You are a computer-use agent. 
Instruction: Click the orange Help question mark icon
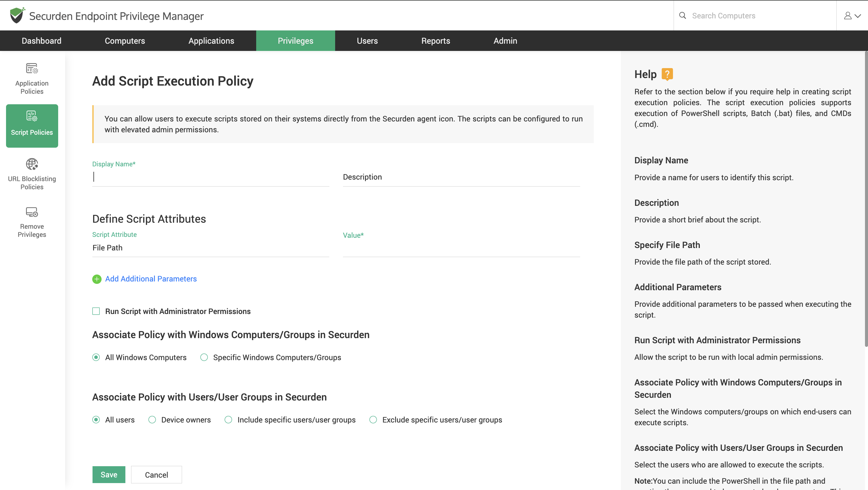coord(667,74)
